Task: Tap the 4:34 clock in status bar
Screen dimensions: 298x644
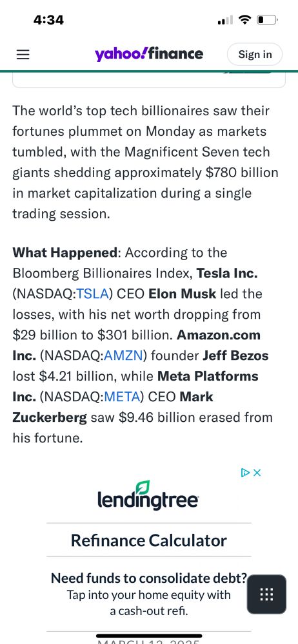Action: 48,20
